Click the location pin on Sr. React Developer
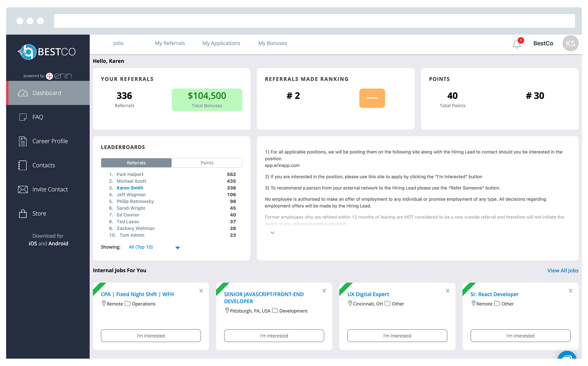Viewport: 588px width, 366px height. (x=473, y=303)
